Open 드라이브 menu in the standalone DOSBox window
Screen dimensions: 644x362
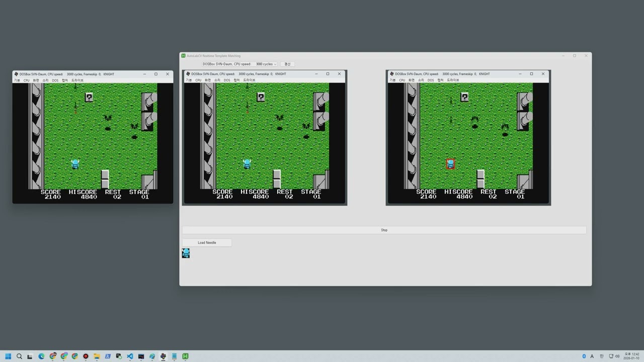point(77,80)
